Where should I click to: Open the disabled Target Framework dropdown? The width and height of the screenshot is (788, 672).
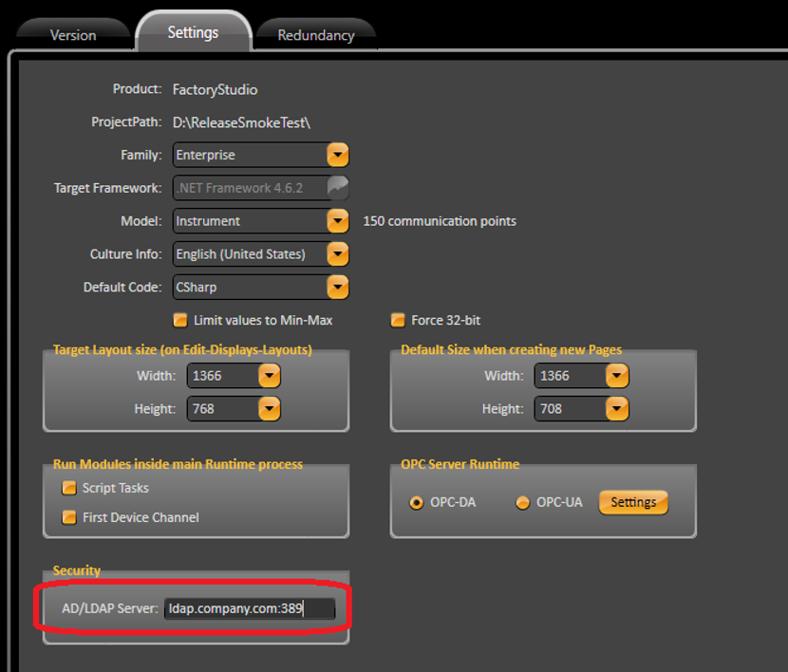338,188
